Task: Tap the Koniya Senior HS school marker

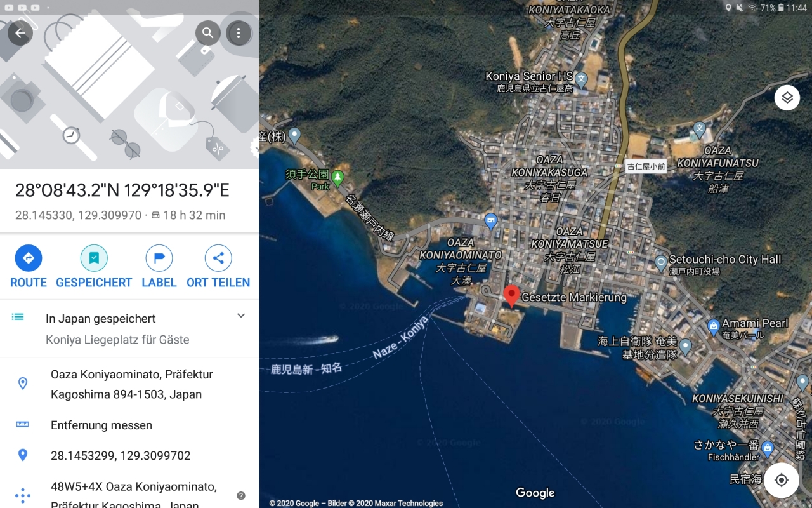Action: point(582,80)
